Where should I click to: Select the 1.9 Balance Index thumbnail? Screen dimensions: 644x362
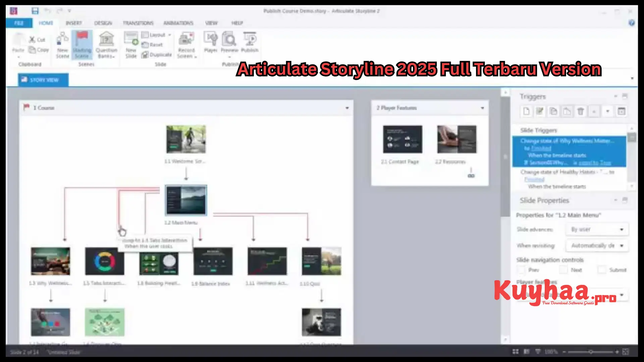[x=213, y=261]
